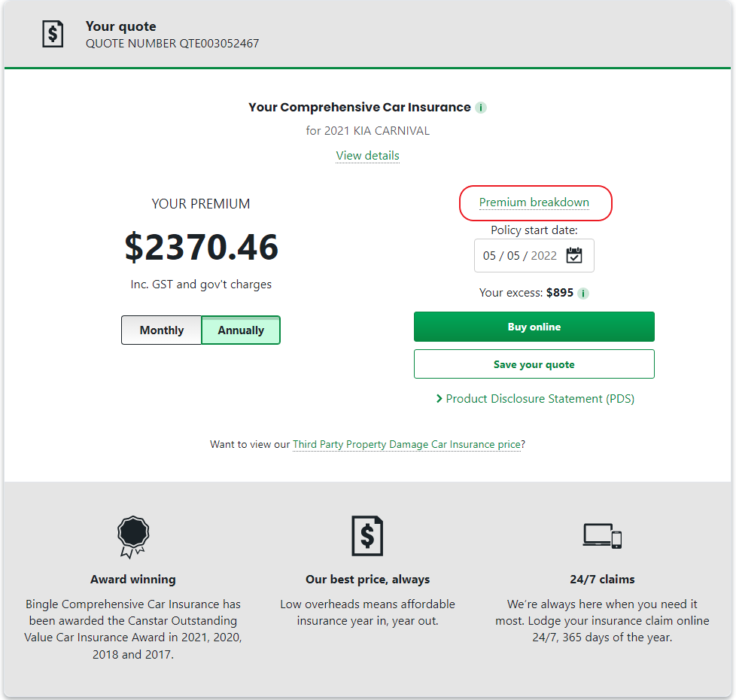Open Third Party Property Damage price link
This screenshot has width=736, height=700.
[x=406, y=445]
